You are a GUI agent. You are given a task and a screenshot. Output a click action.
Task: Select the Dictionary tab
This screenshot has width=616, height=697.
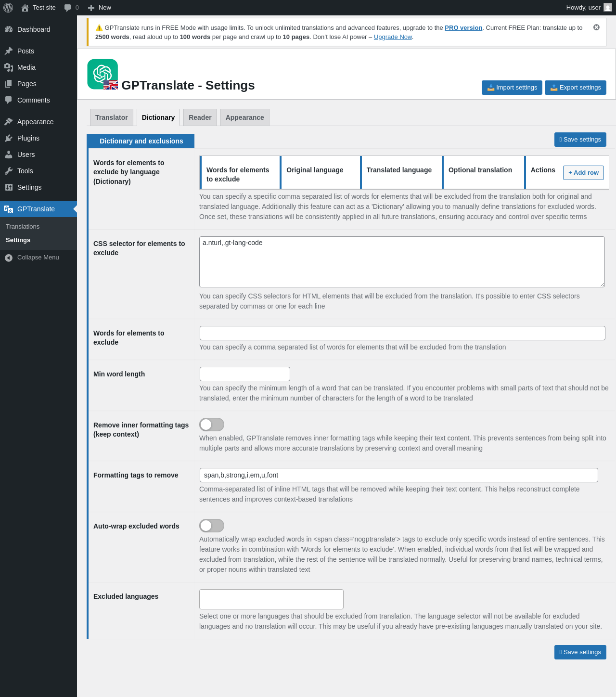158,117
